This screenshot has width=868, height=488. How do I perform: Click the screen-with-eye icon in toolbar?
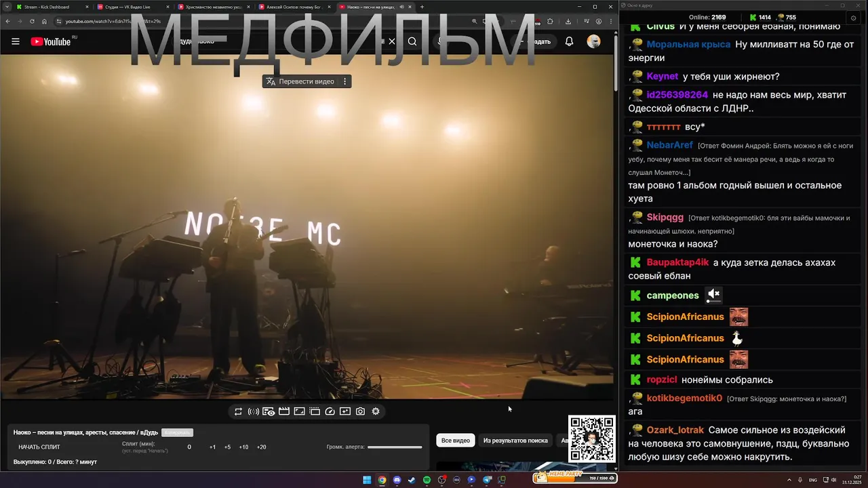[269, 411]
